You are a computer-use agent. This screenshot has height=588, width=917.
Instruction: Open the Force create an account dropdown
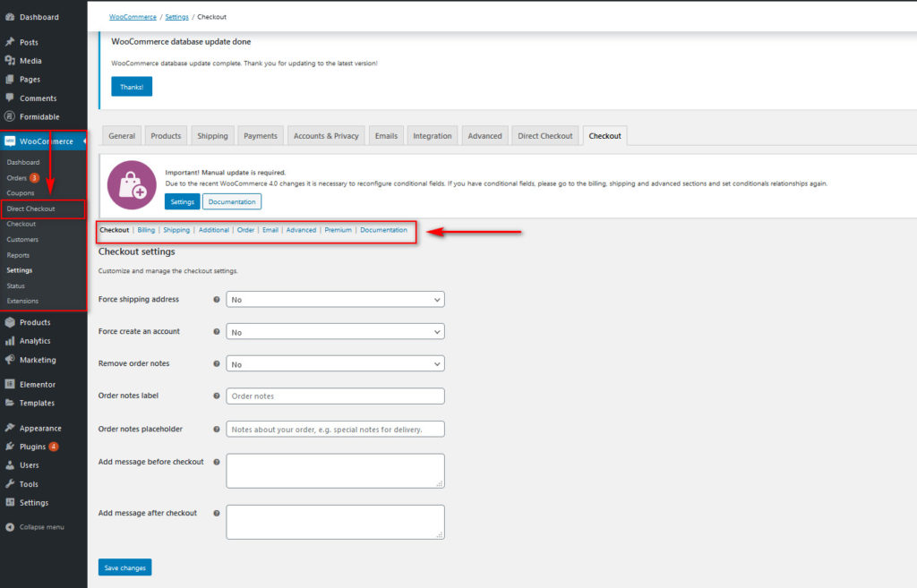pos(335,331)
